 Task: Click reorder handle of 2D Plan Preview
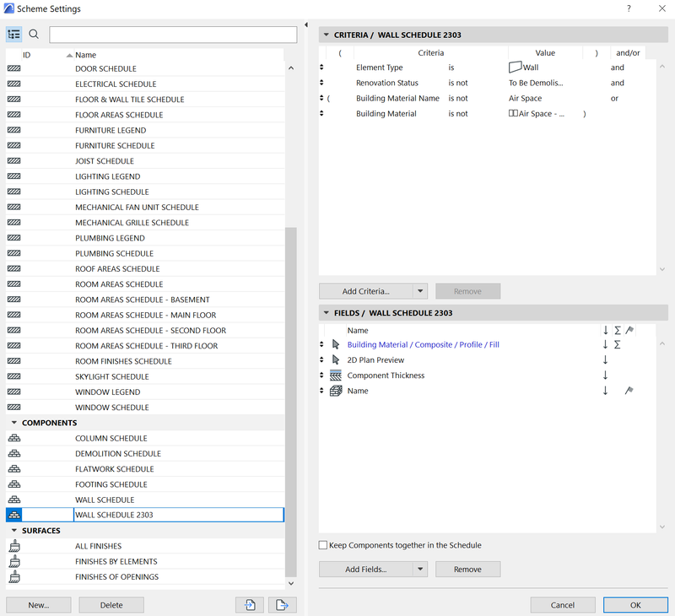tap(321, 359)
